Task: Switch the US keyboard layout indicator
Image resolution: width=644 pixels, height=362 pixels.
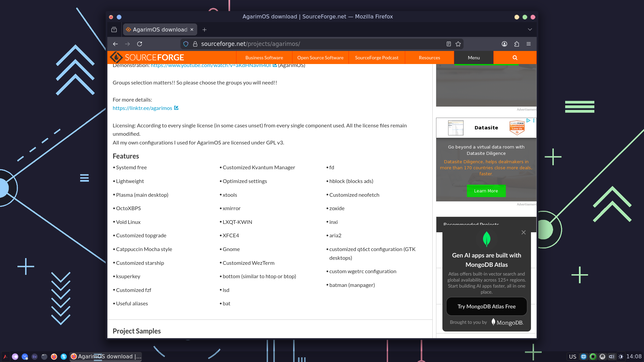Action: [x=573, y=357]
